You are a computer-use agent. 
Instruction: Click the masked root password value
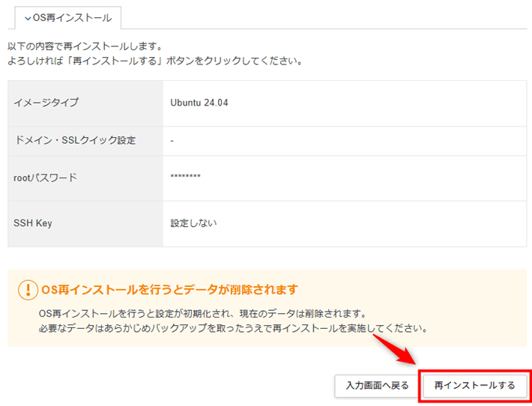point(185,176)
